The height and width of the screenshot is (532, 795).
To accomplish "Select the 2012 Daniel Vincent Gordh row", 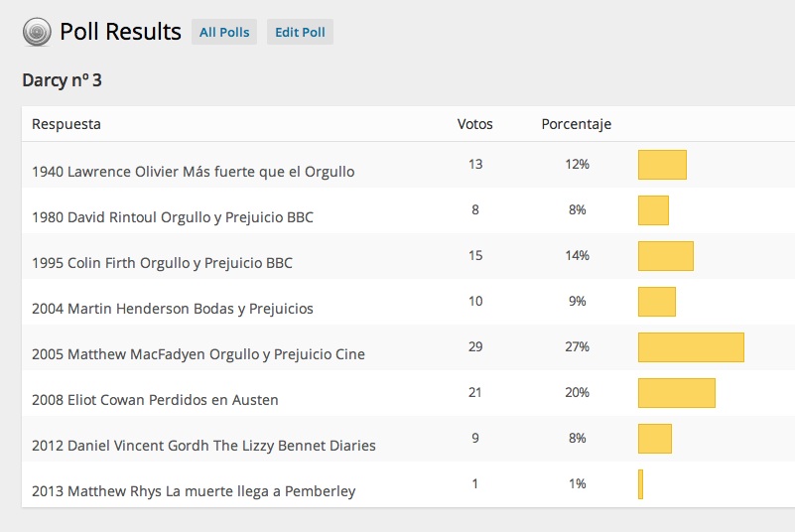I will coord(203,446).
